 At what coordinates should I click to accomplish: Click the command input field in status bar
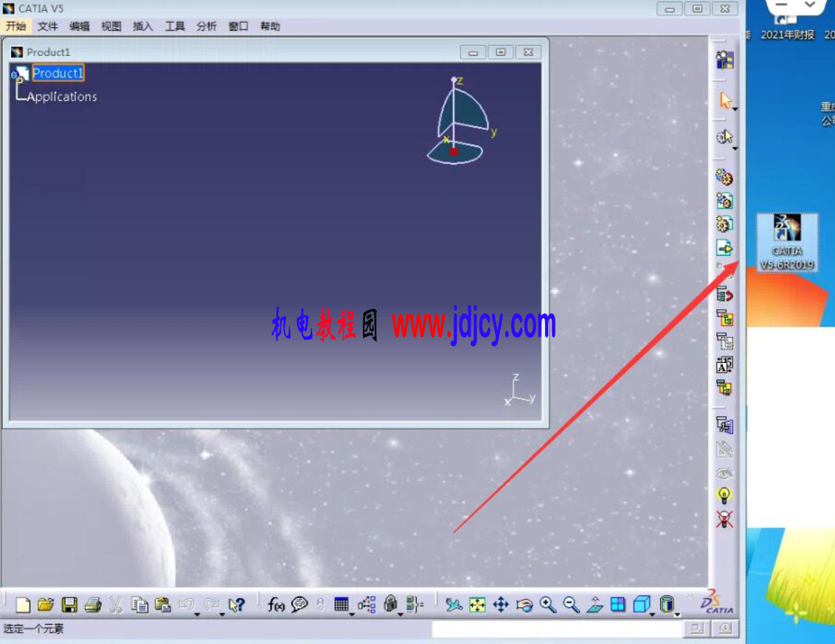(x=556, y=629)
